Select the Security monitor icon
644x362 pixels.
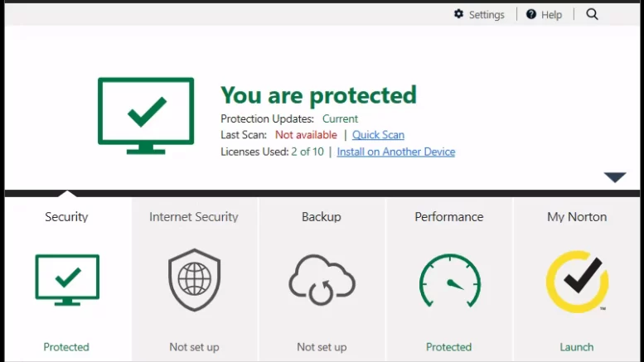pyautogui.click(x=67, y=280)
